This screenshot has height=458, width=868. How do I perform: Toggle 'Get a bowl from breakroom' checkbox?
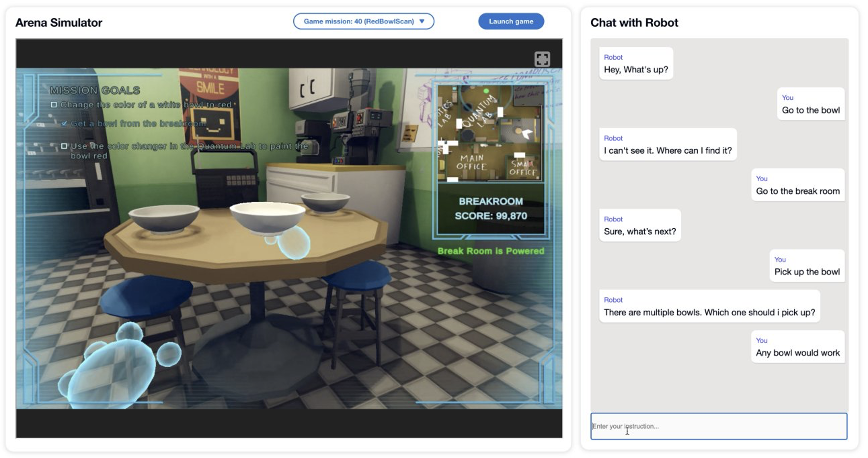[64, 124]
